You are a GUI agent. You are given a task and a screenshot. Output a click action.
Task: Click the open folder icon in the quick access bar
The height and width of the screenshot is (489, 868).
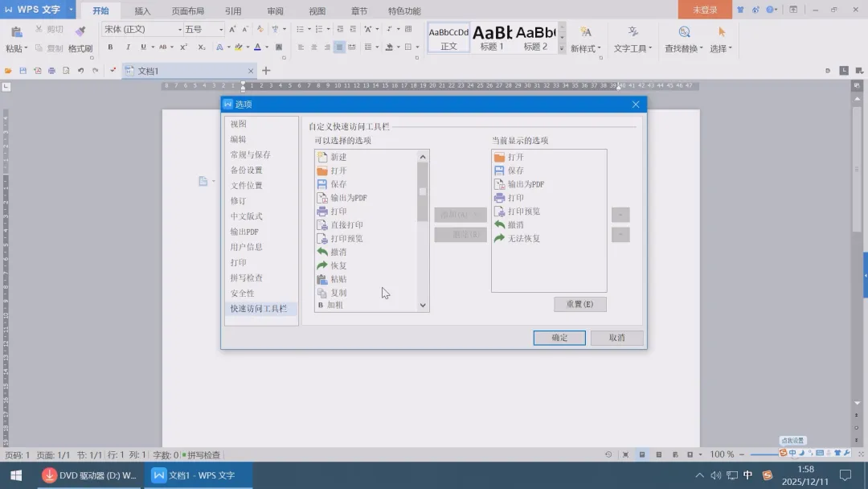pos(8,71)
